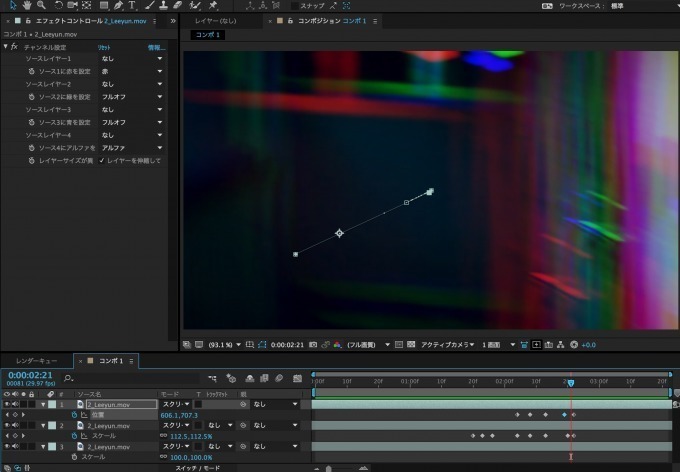Toggle scale stopwatch on layer 3

[x=74, y=457]
